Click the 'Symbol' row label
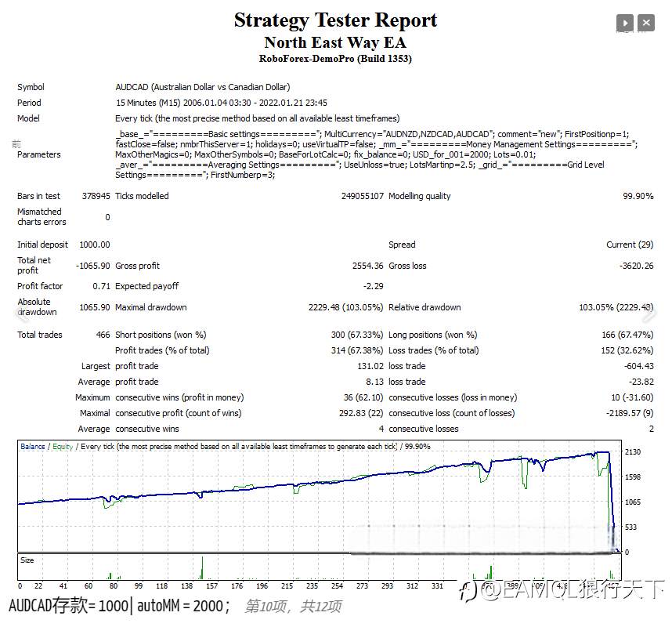This screenshot has height=627, width=672. tap(31, 87)
